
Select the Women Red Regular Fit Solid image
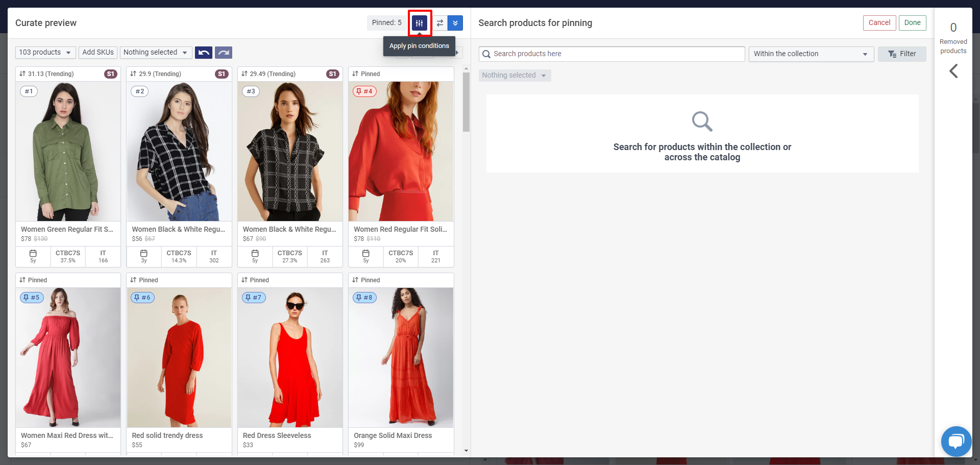(x=401, y=152)
